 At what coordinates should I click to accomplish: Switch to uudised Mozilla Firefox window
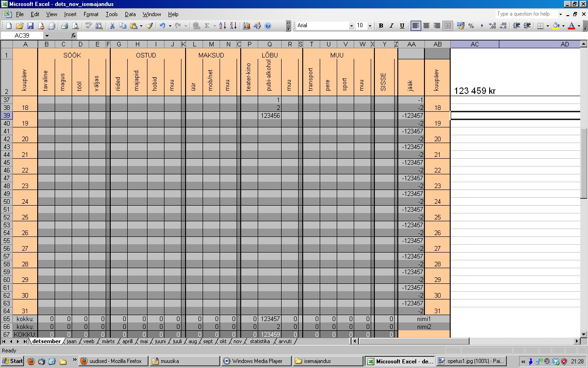point(114,361)
